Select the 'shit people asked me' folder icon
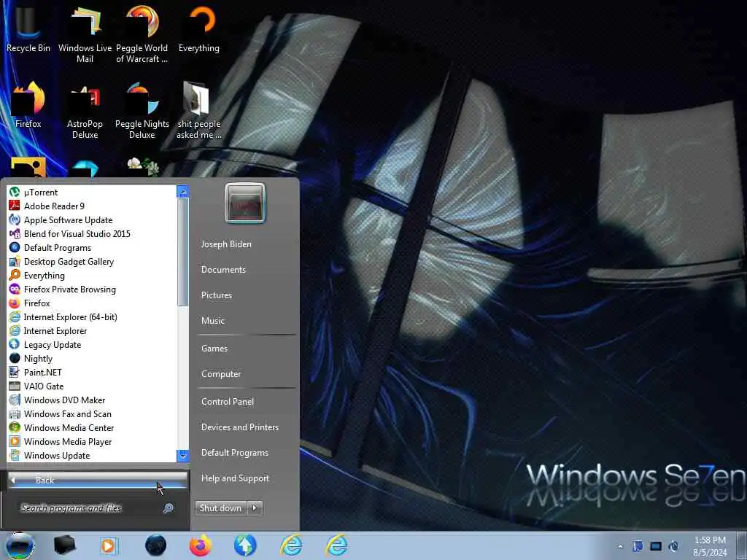The height and width of the screenshot is (560, 747). click(198, 111)
